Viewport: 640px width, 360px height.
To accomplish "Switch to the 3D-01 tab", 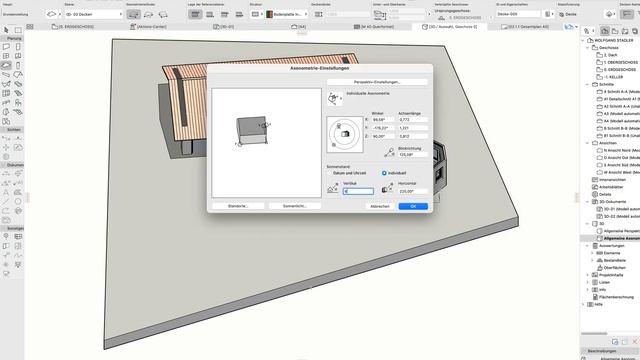I will [224, 27].
